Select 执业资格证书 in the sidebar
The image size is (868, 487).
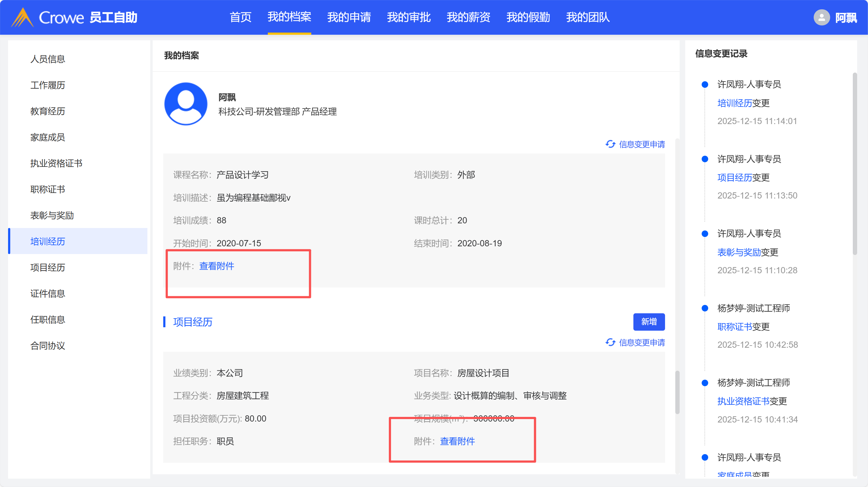[x=56, y=163]
